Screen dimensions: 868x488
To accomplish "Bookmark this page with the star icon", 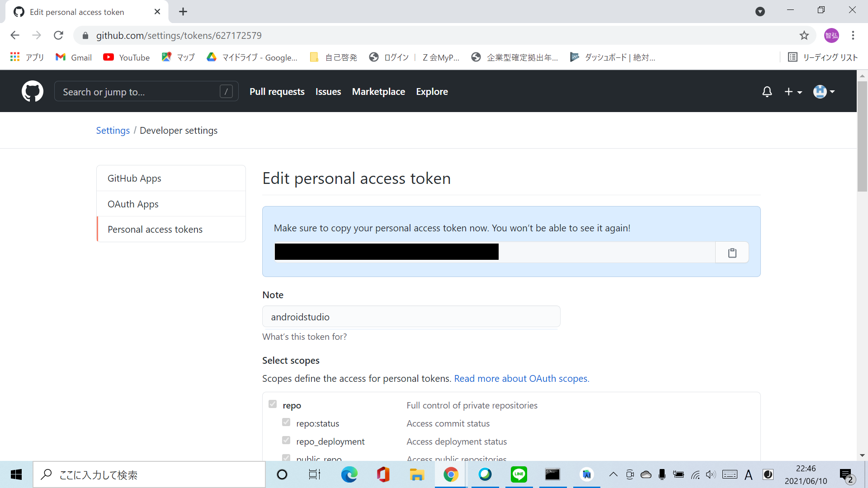I will (804, 35).
